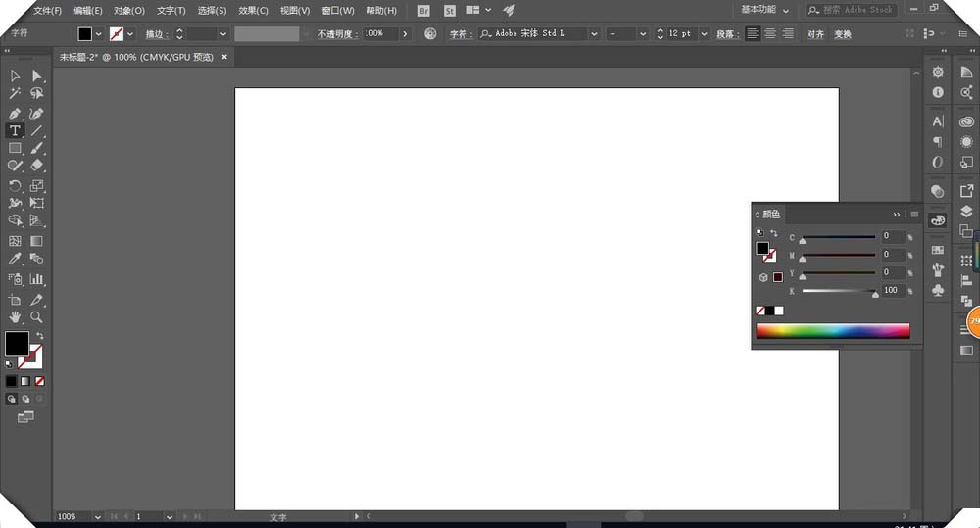
Task: Collapse the 颜色 panel to icons
Action: pos(897,215)
